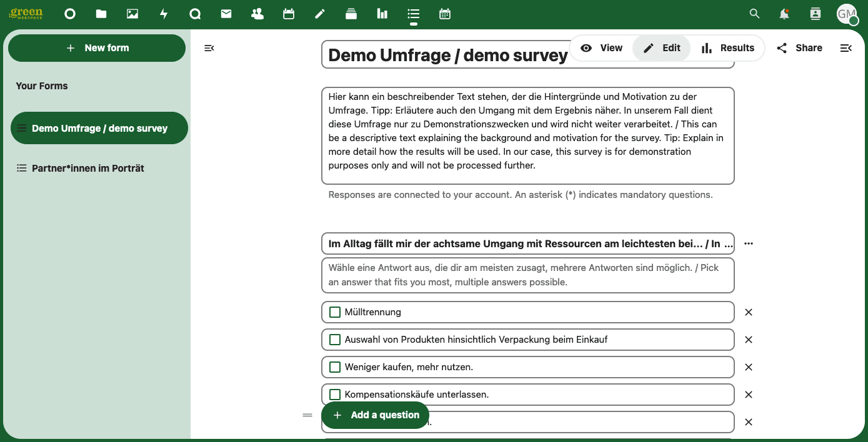868x442 pixels.
Task: Click the Add a question button
Action: click(x=375, y=415)
